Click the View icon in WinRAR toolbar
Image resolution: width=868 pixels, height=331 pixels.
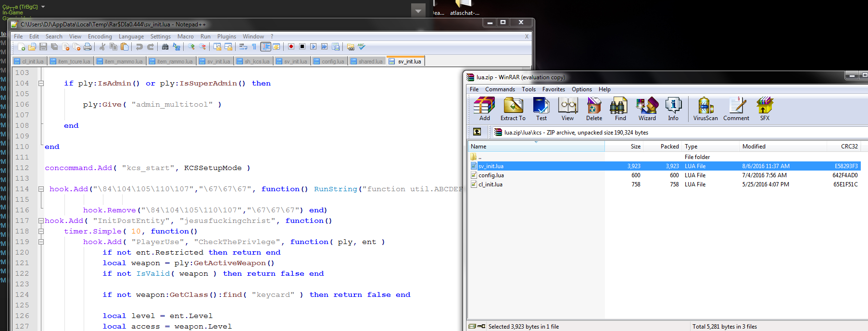567,109
